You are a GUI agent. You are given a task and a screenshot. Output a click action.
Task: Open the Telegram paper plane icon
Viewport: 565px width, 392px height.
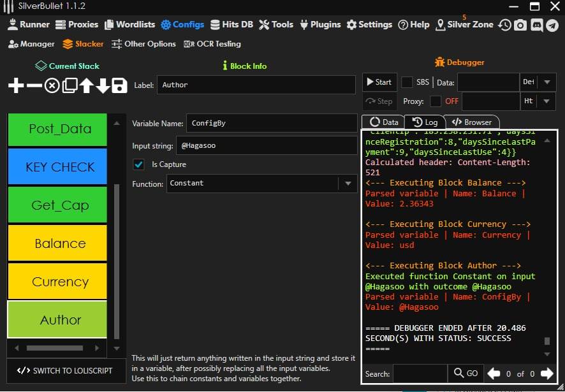pos(552,25)
